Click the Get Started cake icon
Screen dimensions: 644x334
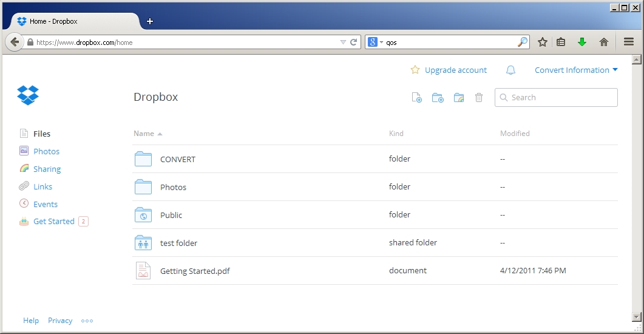point(24,222)
